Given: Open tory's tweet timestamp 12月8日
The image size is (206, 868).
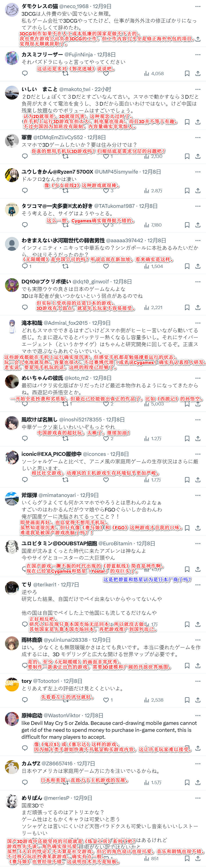Looking at the screenshot, I should (x=73, y=672).
